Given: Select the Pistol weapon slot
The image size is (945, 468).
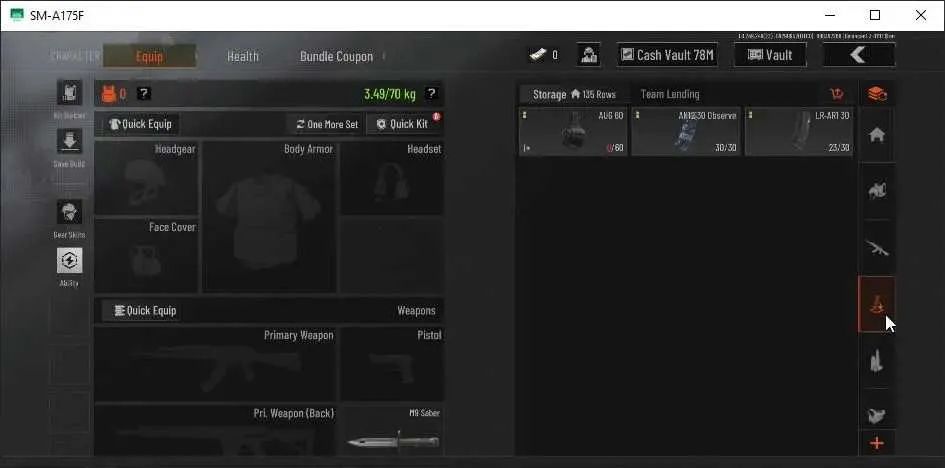Looking at the screenshot, I should 392,364.
